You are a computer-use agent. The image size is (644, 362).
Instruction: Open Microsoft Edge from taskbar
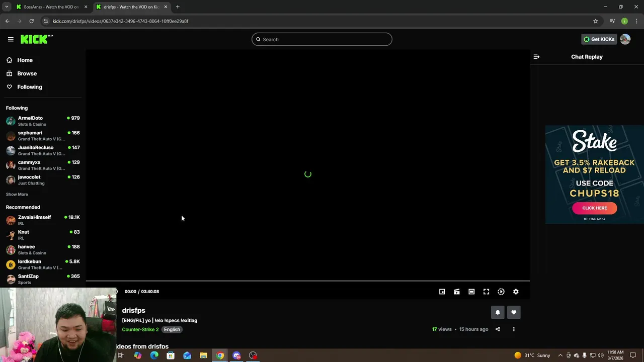[154, 355]
